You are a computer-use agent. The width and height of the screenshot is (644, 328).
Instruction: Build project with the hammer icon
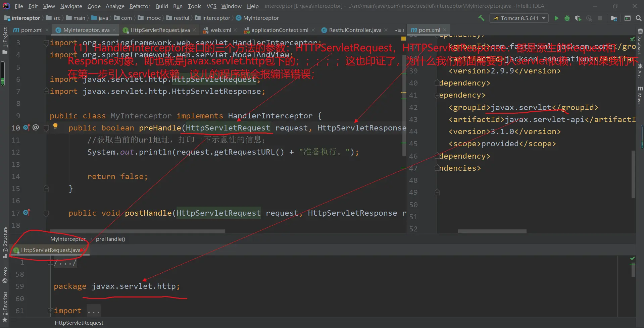pos(481,18)
